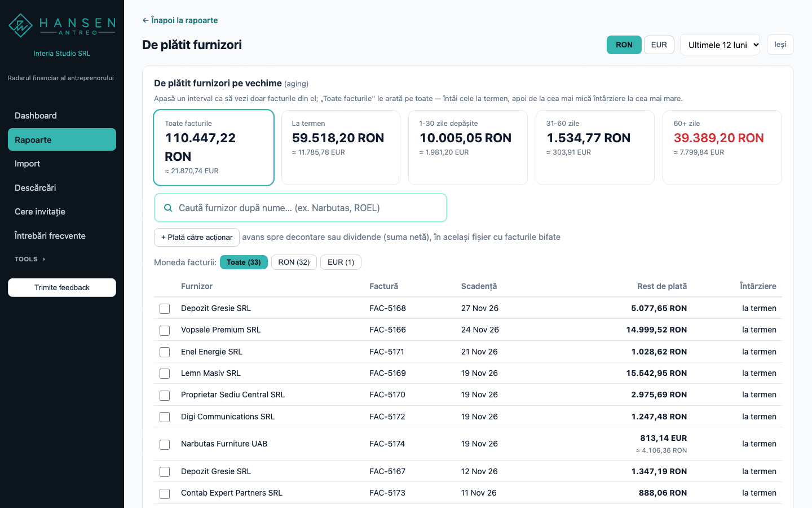Open Descărcări from the sidebar
This screenshot has width=812, height=508.
coord(62,187)
